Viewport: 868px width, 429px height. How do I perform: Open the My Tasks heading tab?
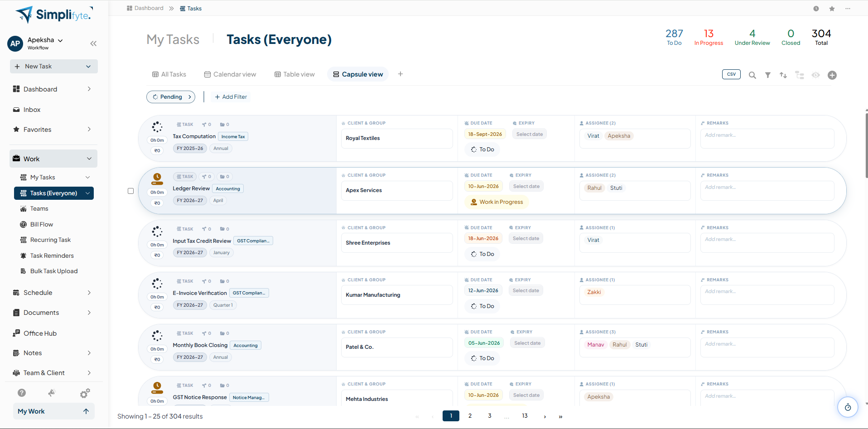point(173,39)
